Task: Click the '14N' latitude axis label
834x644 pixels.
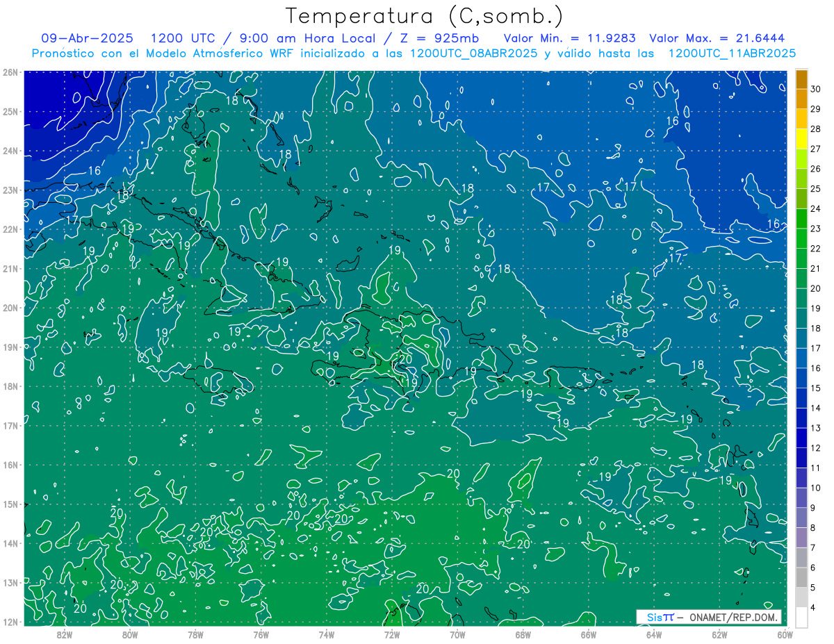Action: click(x=10, y=543)
